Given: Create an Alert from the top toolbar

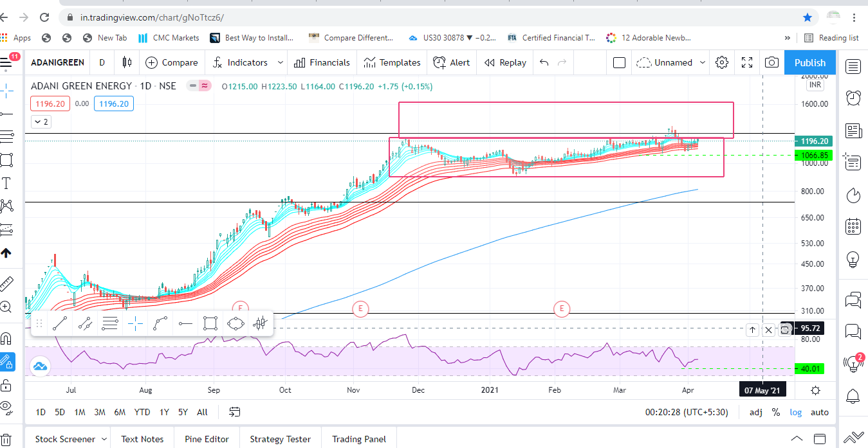Looking at the screenshot, I should (x=452, y=62).
